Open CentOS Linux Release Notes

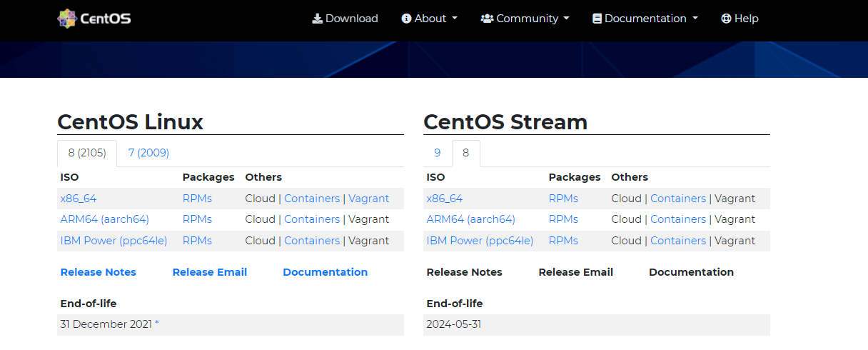tap(99, 272)
